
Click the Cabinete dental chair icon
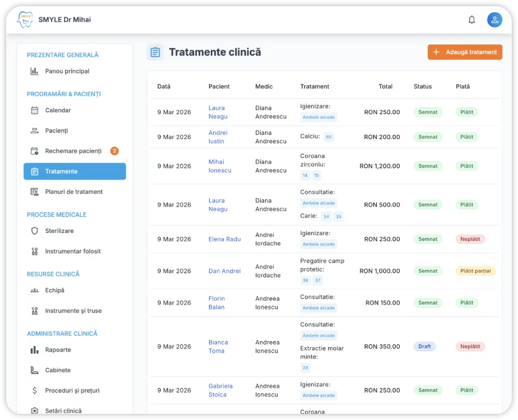click(x=34, y=370)
